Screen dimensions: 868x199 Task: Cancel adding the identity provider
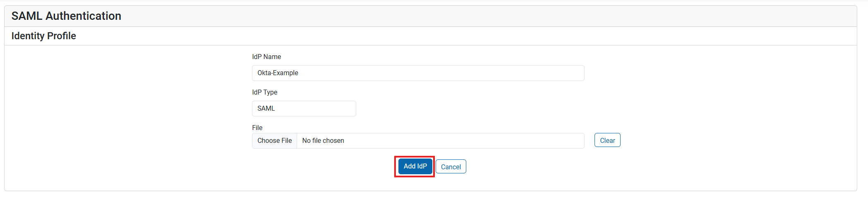451,167
